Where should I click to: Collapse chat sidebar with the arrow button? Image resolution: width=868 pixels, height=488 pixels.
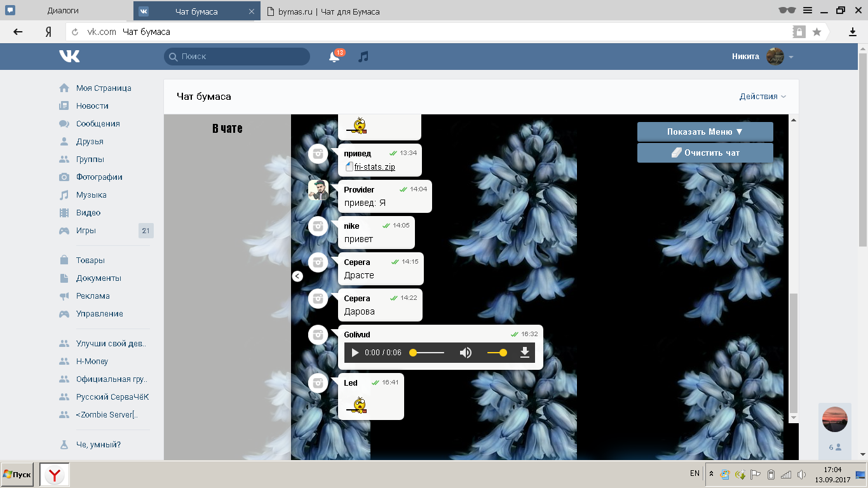[x=297, y=276]
